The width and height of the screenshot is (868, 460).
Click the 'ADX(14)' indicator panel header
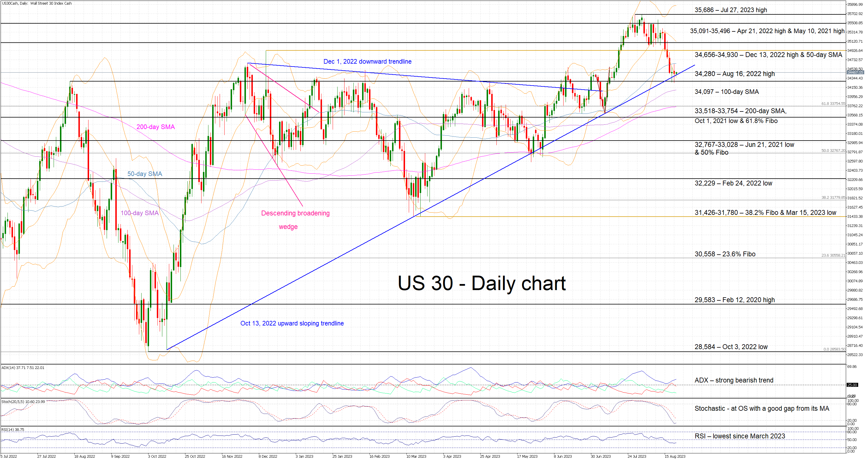coord(22,368)
